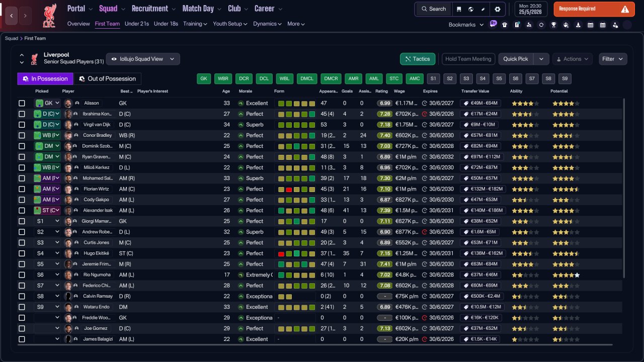Click the shirt icon in bookmarks bar
644x362 pixels.
[505, 25]
